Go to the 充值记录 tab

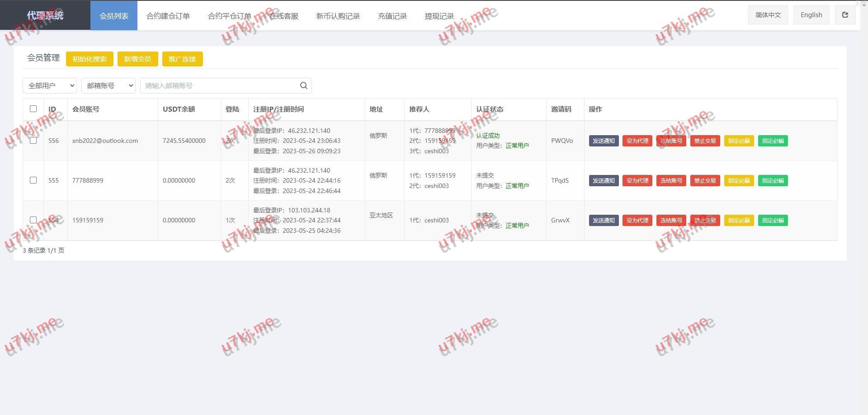392,16
